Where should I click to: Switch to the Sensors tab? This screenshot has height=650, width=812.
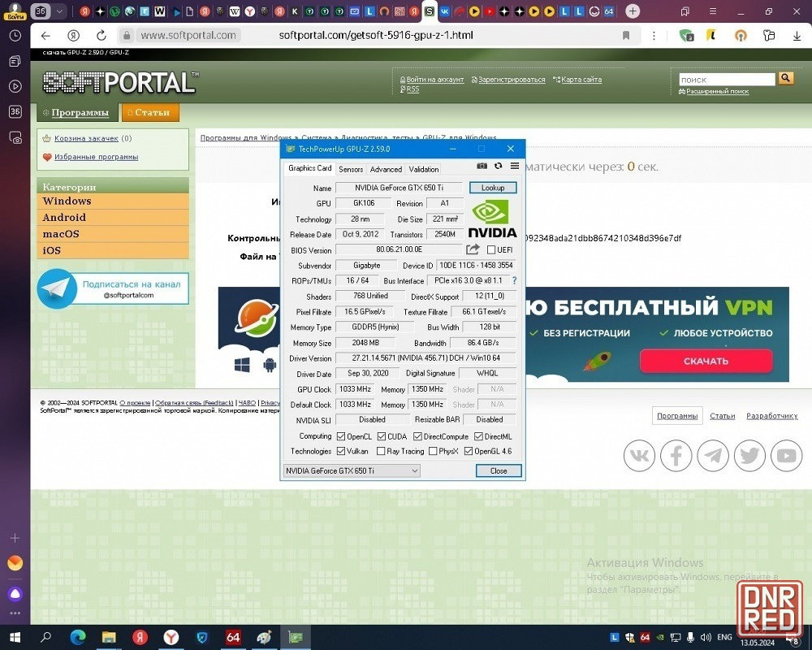351,169
